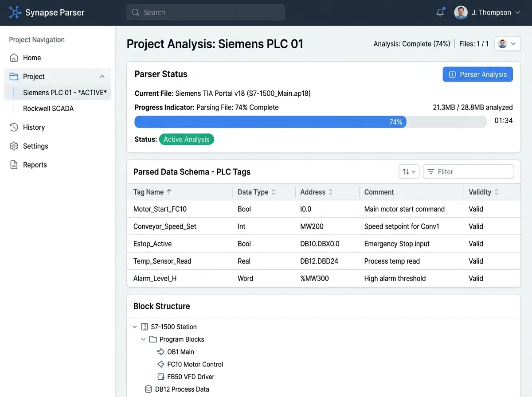Click the Comment column header

click(x=379, y=192)
